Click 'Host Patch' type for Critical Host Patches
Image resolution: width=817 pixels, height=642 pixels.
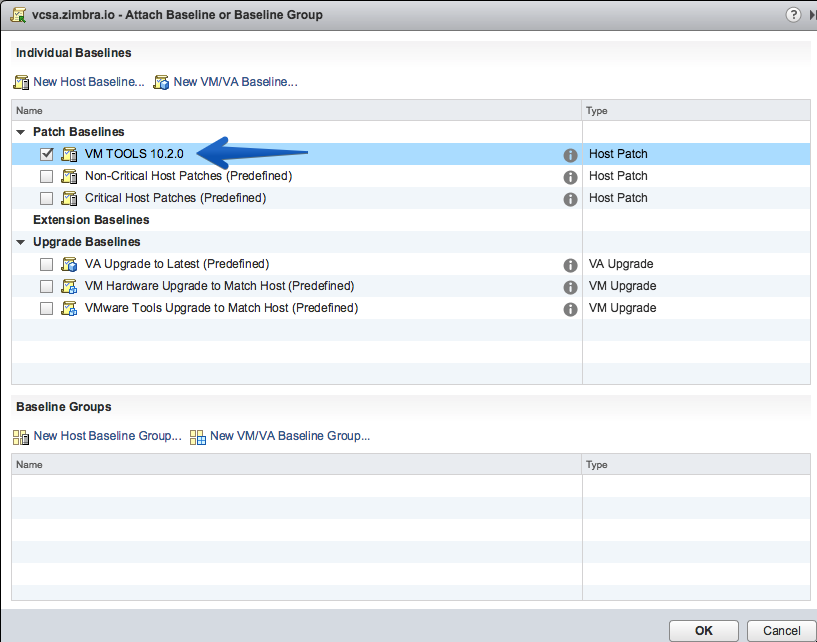(x=618, y=197)
